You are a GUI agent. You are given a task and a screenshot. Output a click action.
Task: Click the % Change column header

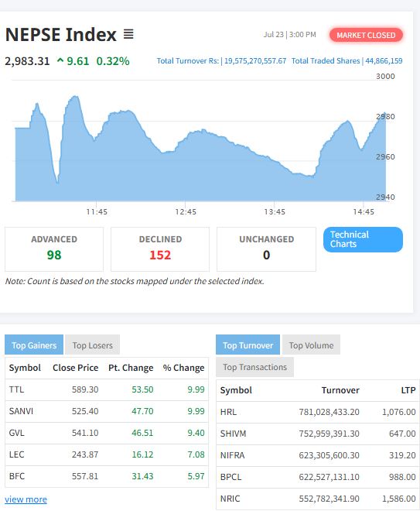183,368
